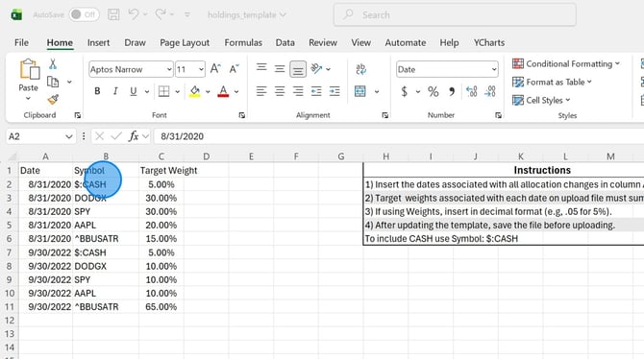The image size is (644, 359).
Task: Toggle Italic formatting
Action: click(x=115, y=91)
